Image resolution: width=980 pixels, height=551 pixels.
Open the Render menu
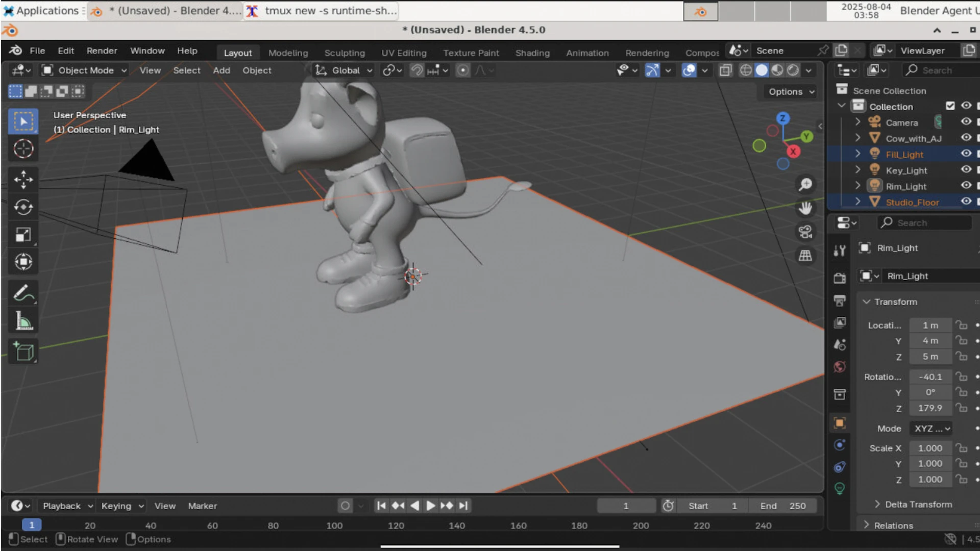point(102,51)
